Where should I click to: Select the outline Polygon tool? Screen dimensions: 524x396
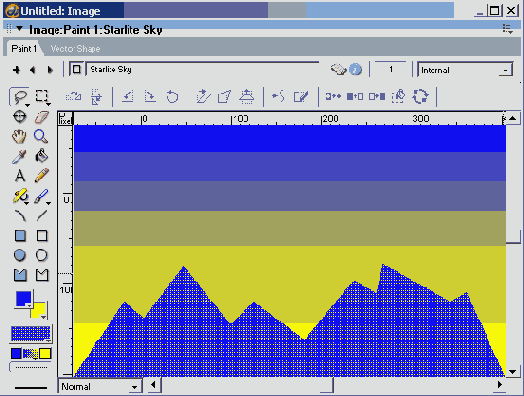tap(42, 275)
